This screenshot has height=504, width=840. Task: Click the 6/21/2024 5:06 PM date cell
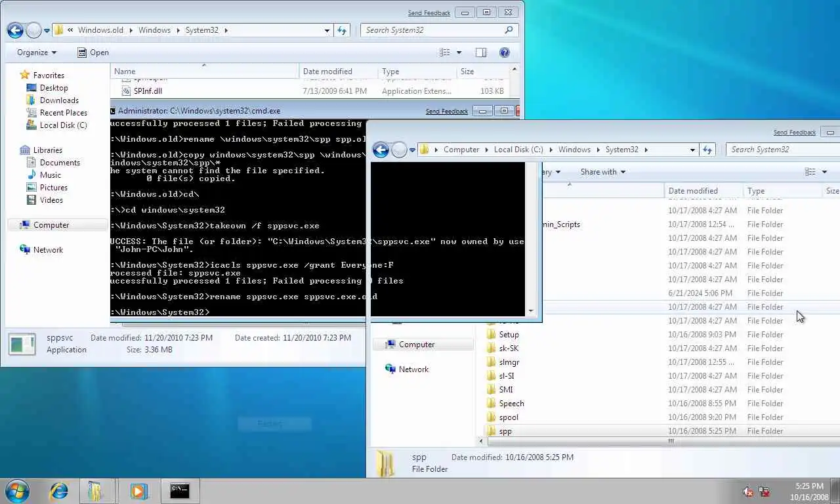pos(700,293)
